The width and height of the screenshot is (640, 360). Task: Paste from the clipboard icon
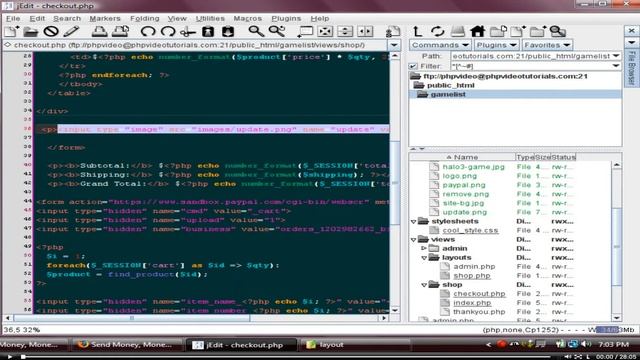[228, 31]
